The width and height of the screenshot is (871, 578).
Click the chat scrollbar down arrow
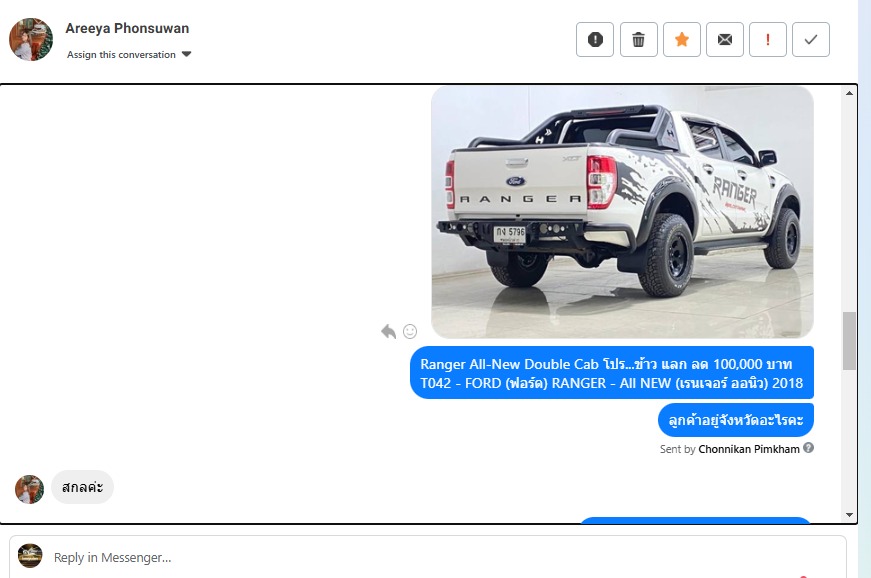849,515
